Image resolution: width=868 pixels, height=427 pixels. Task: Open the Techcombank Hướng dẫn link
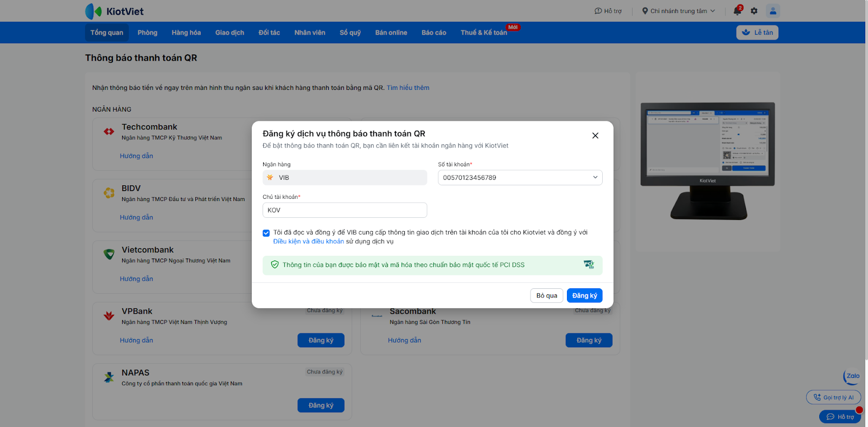[x=137, y=156]
